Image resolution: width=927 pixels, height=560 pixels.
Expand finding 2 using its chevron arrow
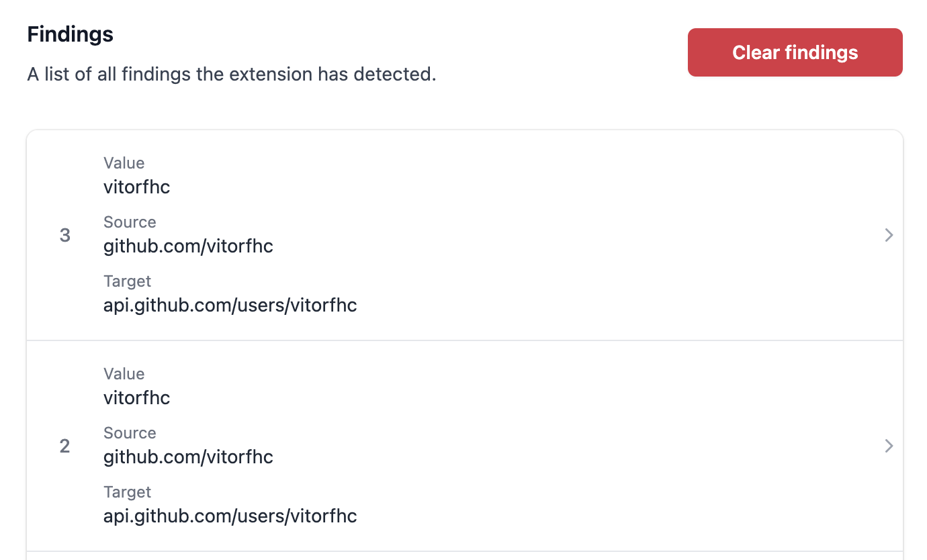(889, 446)
